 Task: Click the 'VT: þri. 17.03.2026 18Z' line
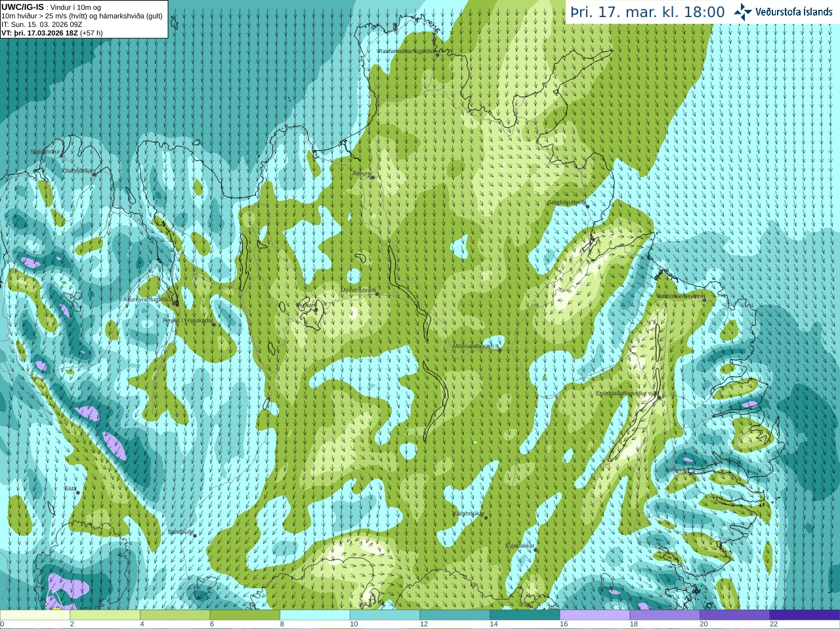(52, 33)
